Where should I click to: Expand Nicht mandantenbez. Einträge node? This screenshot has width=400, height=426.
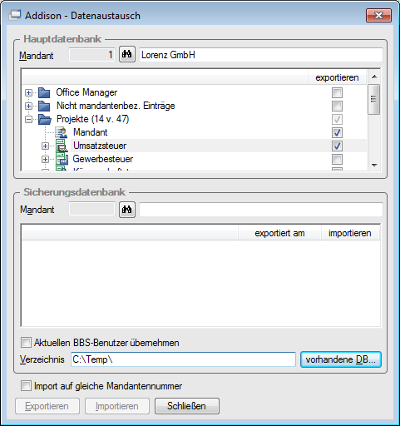tap(29, 106)
